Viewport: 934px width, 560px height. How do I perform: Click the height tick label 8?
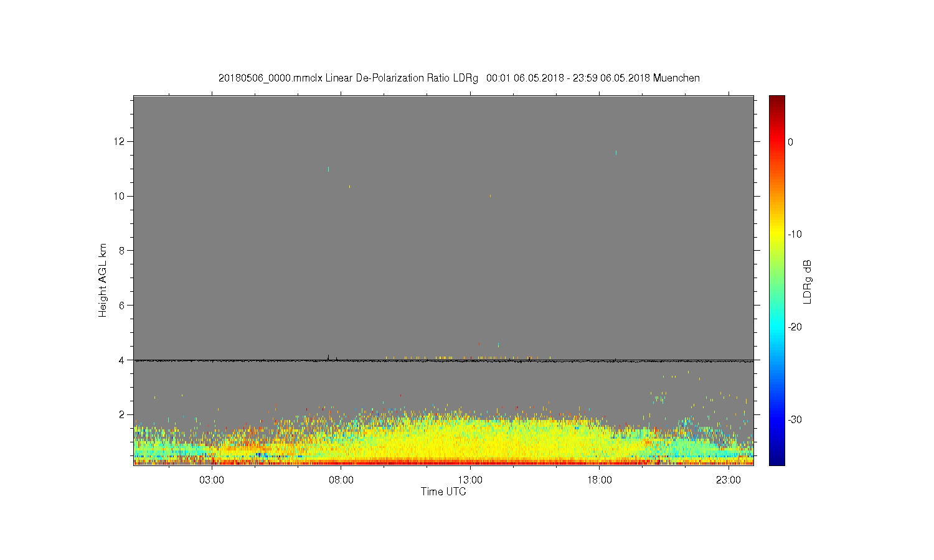tap(123, 251)
